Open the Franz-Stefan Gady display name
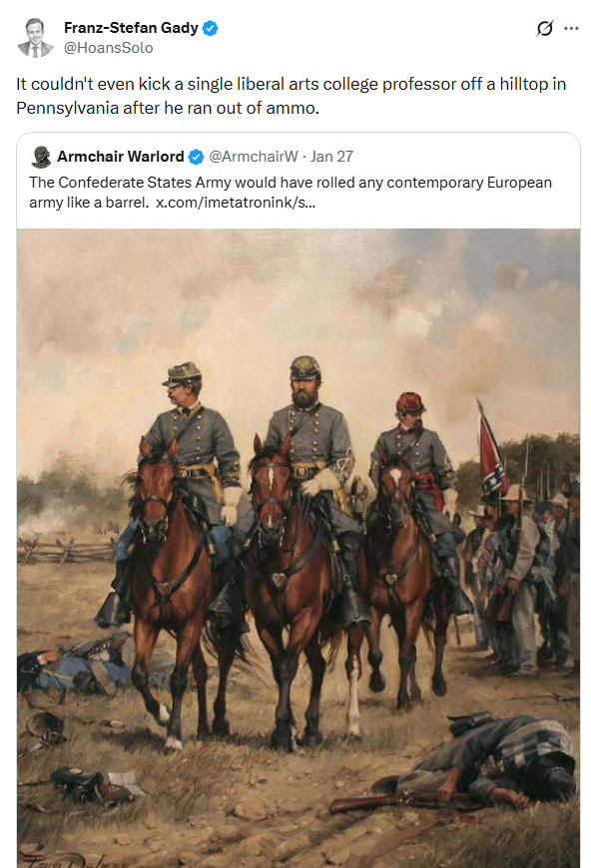This screenshot has height=868, width=591. [131, 28]
